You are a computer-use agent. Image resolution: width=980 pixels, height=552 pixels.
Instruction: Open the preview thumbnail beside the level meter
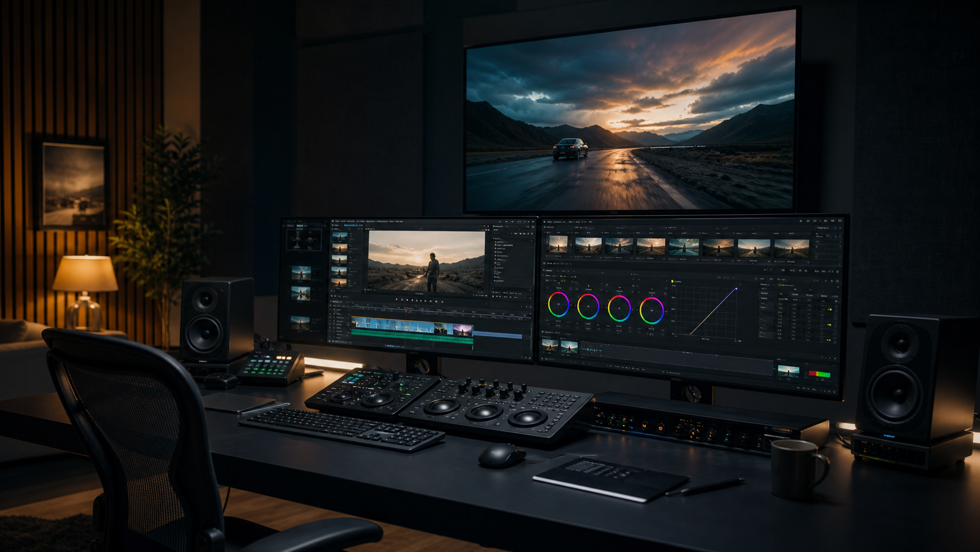click(x=788, y=371)
